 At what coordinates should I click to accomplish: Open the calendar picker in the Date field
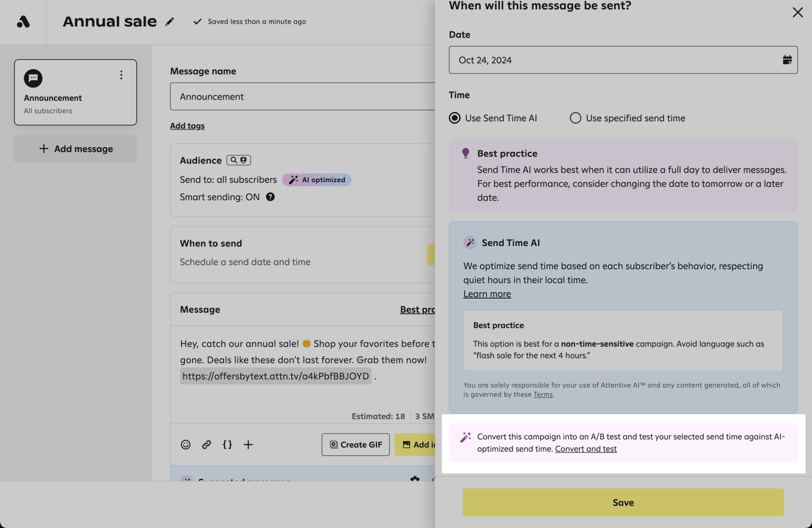click(786, 59)
